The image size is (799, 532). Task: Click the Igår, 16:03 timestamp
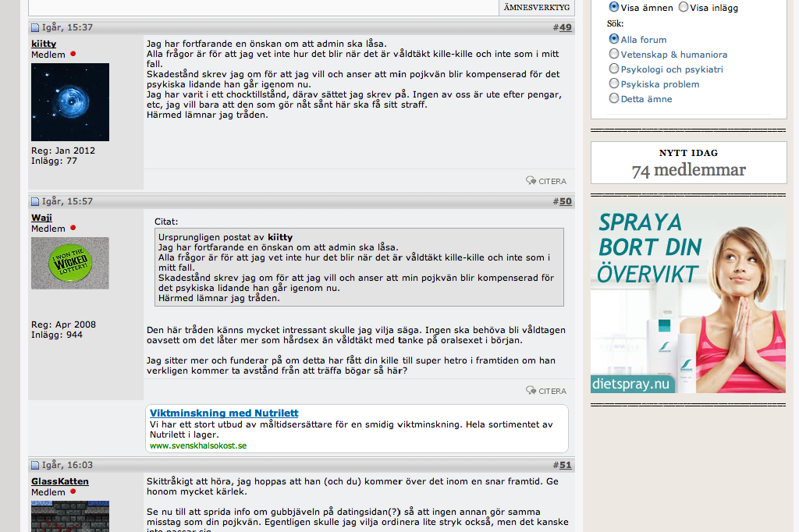(x=67, y=465)
